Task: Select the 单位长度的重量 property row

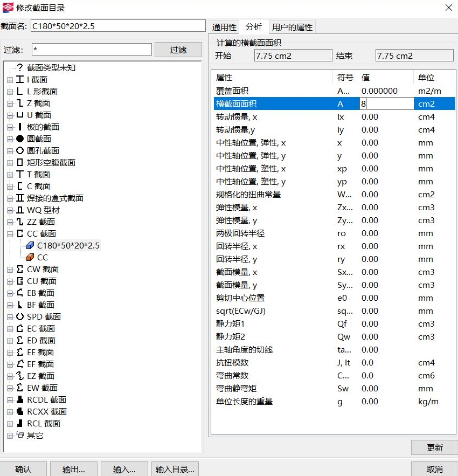Action: pos(334,401)
